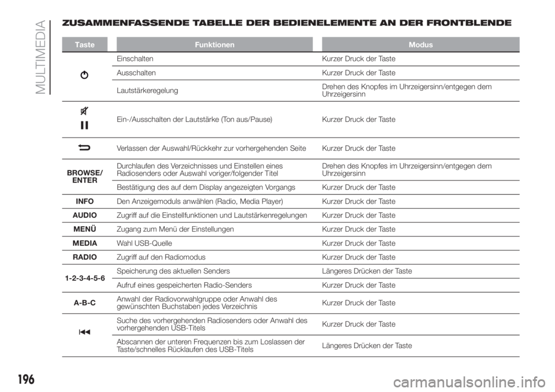Click 'Speicherung des aktuellen Senders' text
The image size is (555, 392).
click(173, 271)
